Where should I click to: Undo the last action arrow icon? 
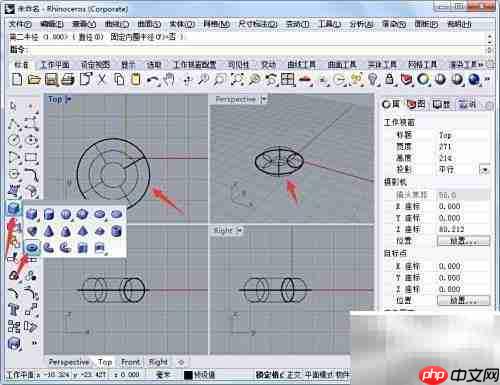[153, 79]
